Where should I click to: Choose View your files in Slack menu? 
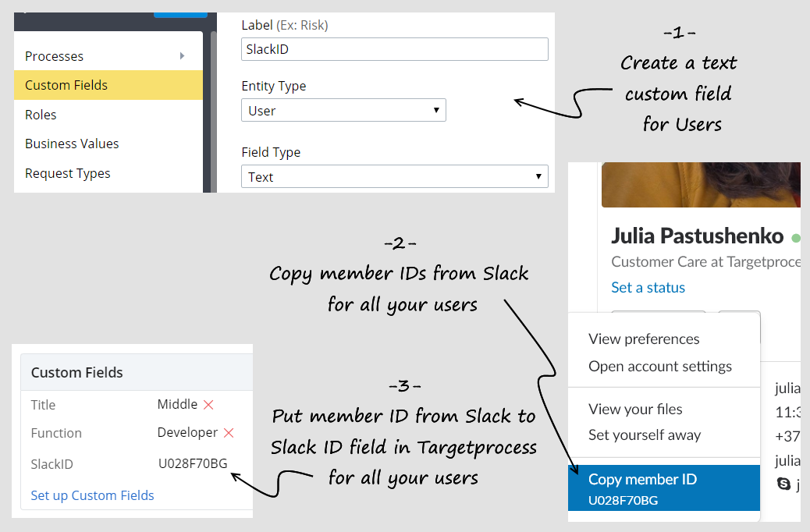pos(635,409)
